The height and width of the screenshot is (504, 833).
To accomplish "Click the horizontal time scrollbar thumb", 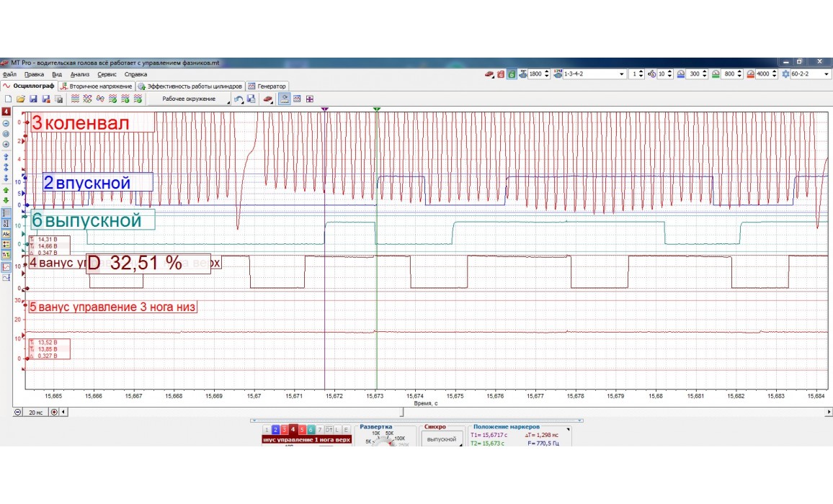I will [x=402, y=412].
